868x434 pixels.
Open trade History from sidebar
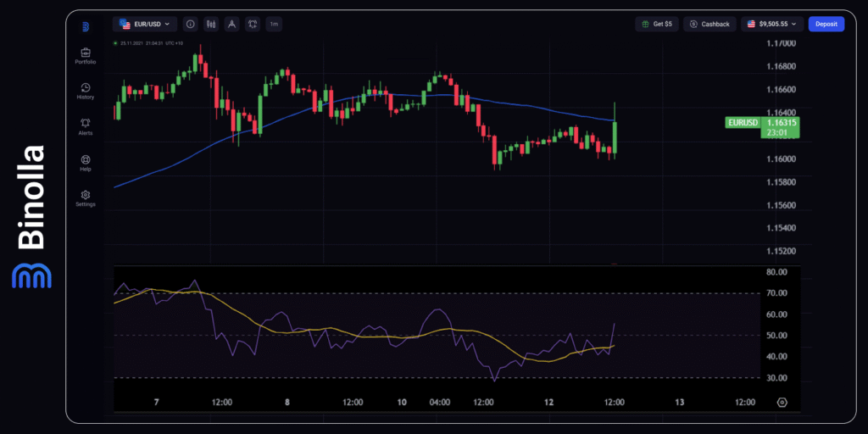tap(85, 91)
